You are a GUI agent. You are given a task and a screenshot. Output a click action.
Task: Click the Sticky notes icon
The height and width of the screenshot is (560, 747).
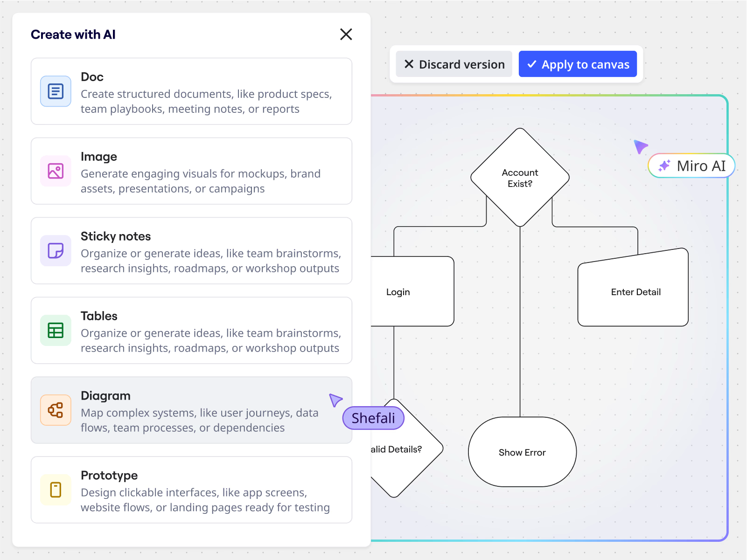point(56,251)
